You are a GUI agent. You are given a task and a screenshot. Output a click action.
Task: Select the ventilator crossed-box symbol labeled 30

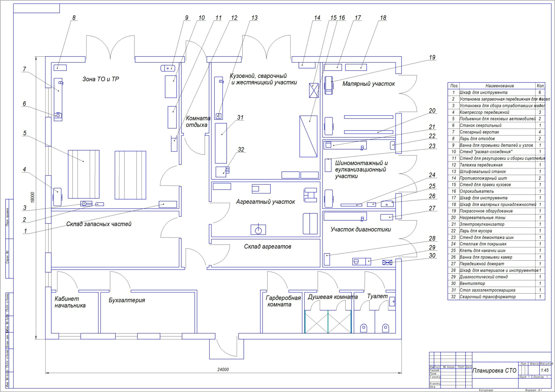(387, 262)
